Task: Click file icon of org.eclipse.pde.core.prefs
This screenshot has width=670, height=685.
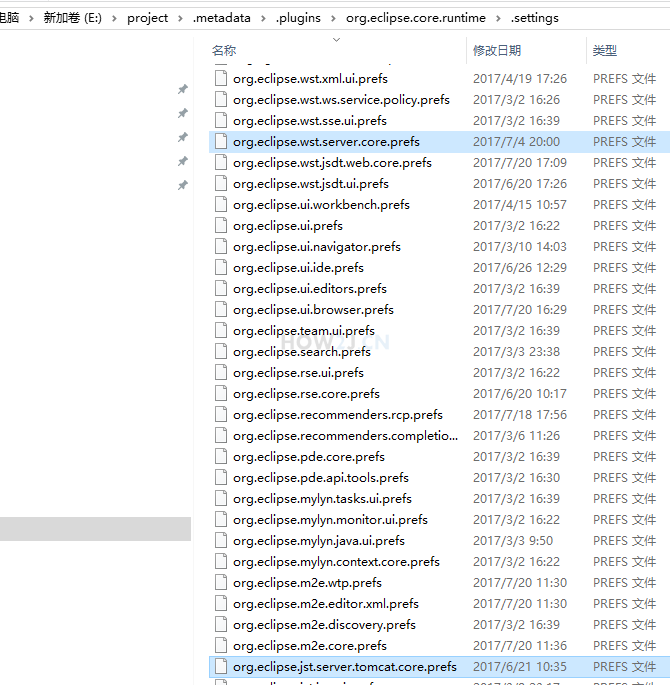Action: pyautogui.click(x=221, y=457)
